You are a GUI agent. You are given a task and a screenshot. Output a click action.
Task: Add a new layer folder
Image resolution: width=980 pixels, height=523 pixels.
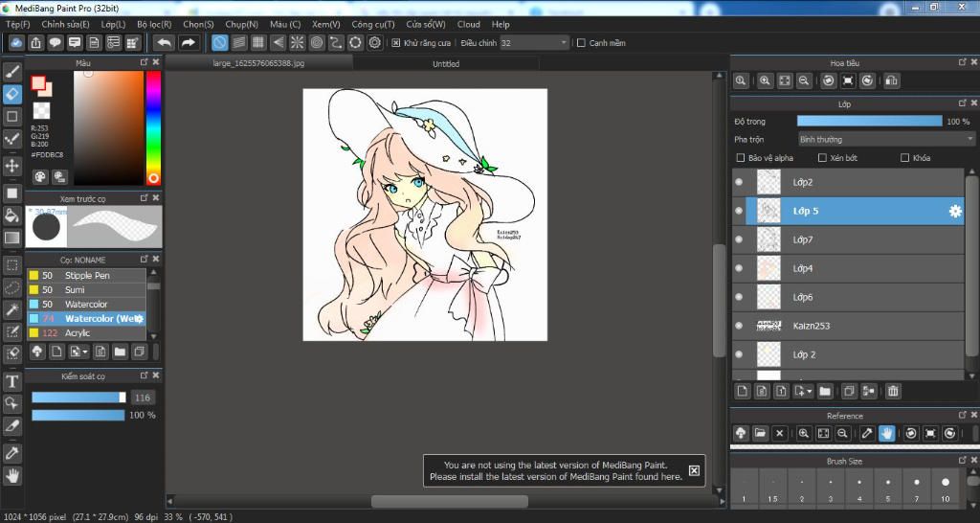point(825,391)
